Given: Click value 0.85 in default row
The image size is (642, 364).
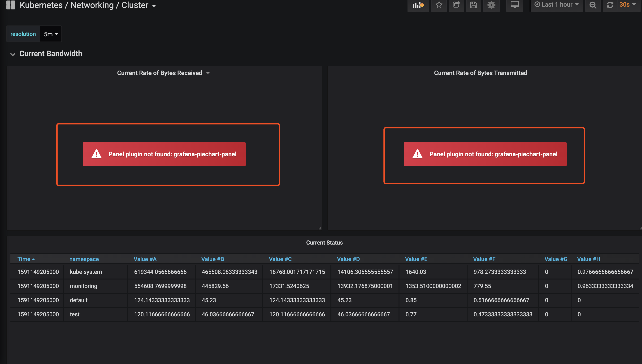Looking at the screenshot, I should coord(433,300).
